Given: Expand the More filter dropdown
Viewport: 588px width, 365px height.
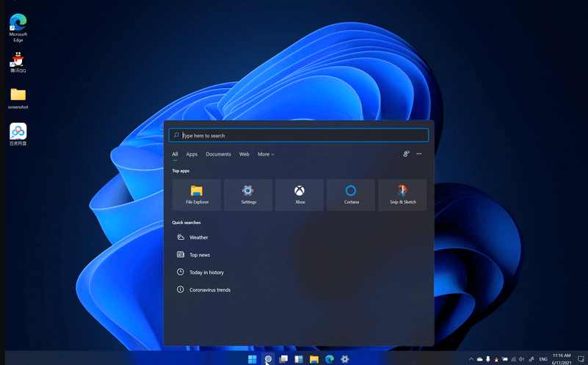Looking at the screenshot, I should pyautogui.click(x=265, y=154).
